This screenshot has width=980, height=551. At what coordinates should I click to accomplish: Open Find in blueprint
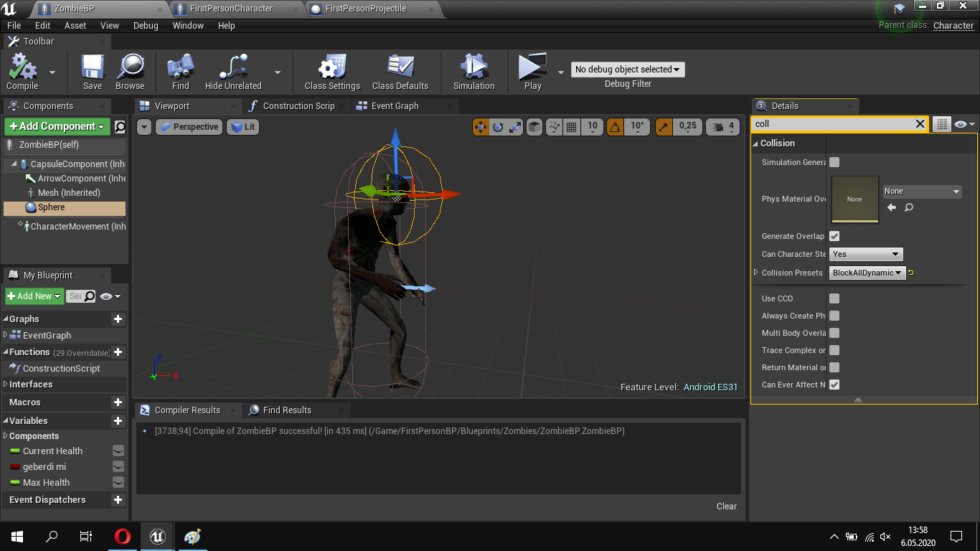[x=181, y=72]
